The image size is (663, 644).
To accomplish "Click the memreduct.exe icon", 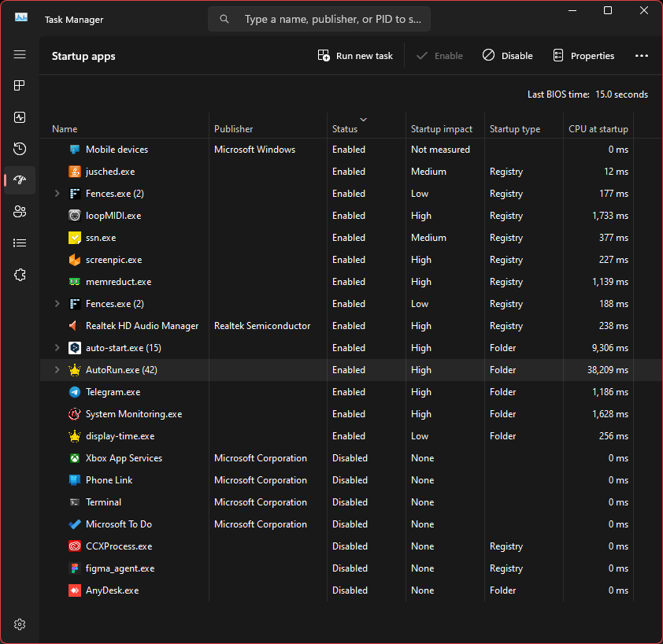I will tap(75, 282).
